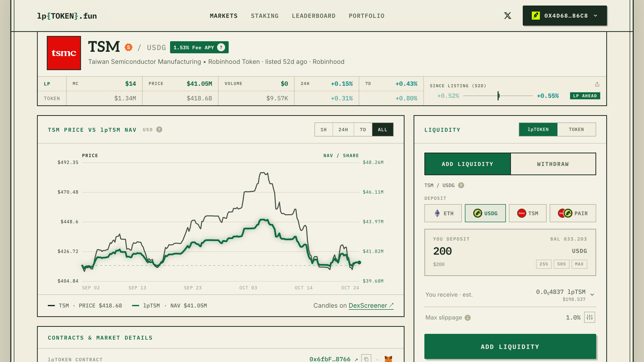Select USDG as deposit asset
The image size is (644, 362).
tap(485, 213)
